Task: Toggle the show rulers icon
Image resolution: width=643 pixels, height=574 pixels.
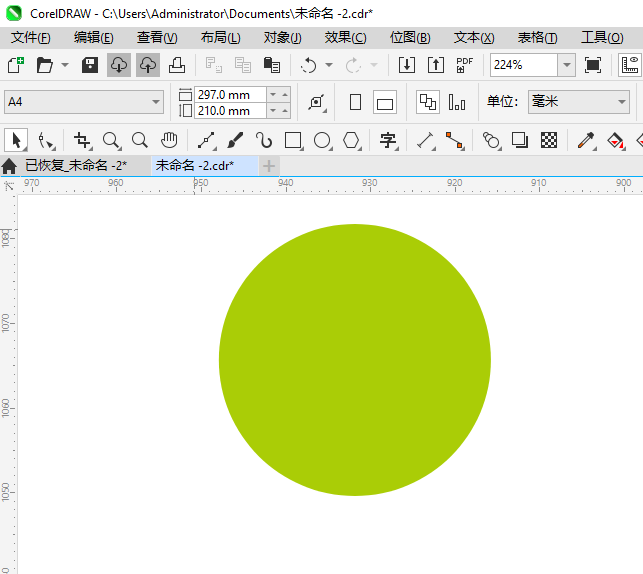Action: click(x=630, y=65)
